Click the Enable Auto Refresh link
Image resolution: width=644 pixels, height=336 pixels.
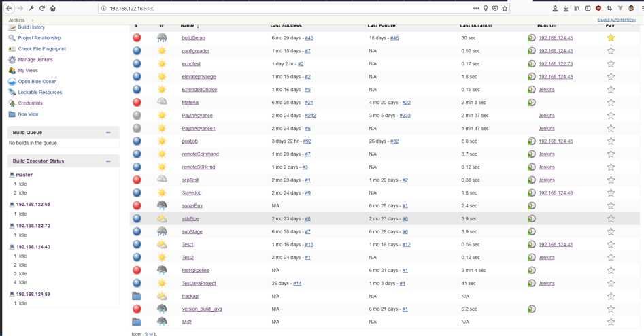click(x=617, y=20)
